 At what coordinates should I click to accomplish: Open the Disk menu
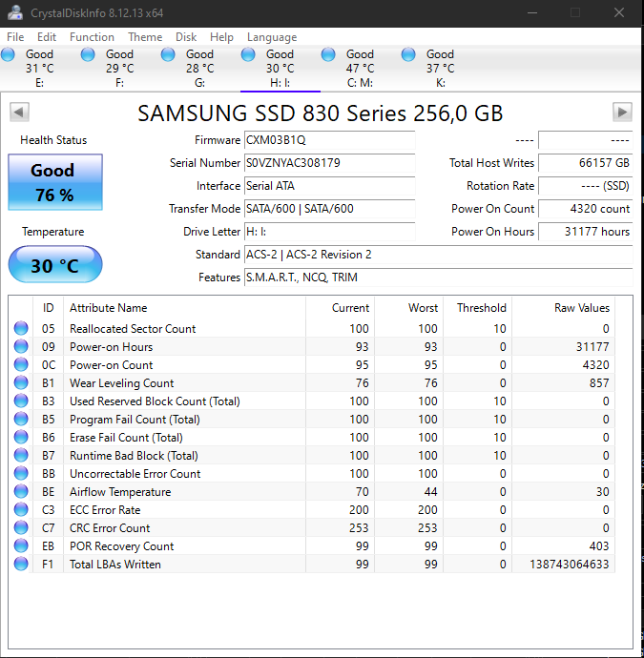pyautogui.click(x=185, y=37)
